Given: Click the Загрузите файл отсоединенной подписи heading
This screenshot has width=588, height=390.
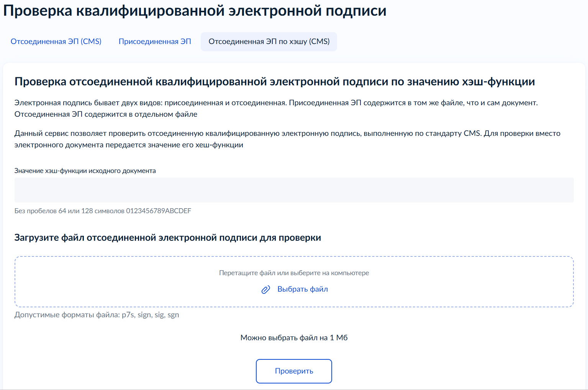Looking at the screenshot, I should click(x=167, y=238).
